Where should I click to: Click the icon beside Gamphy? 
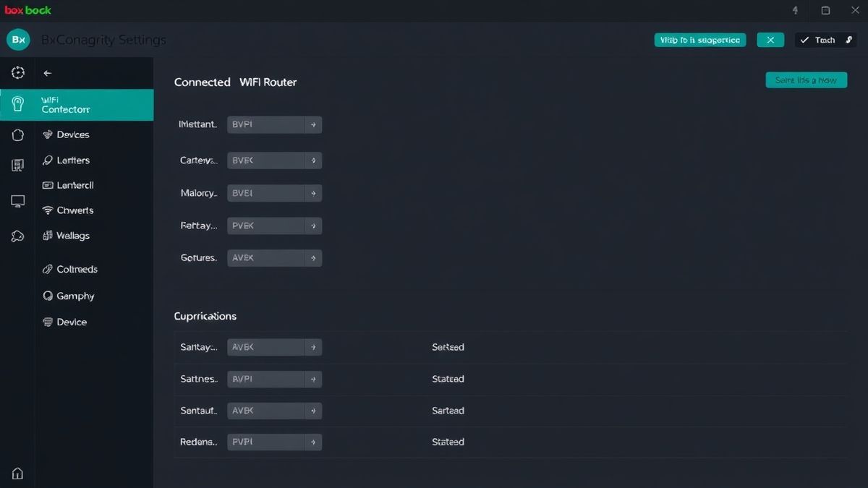pyautogui.click(x=48, y=296)
